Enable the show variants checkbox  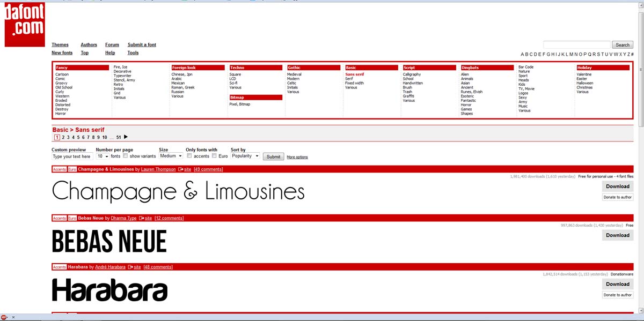(x=125, y=156)
